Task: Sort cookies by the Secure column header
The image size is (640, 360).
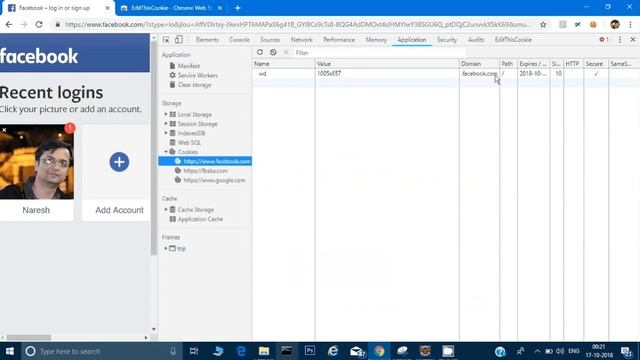Action: [x=596, y=64]
